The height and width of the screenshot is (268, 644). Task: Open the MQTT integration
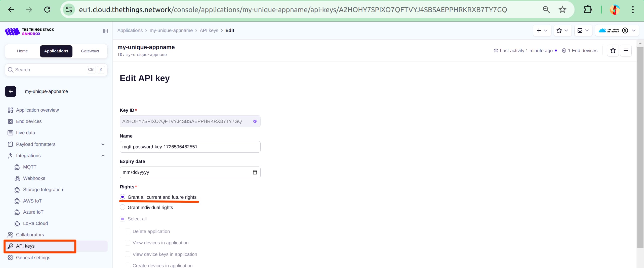(29, 167)
